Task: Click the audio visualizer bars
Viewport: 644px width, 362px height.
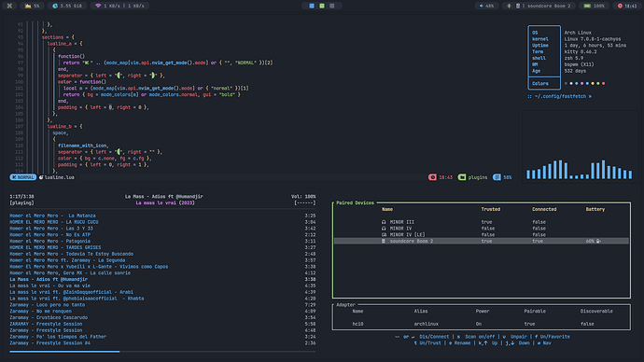Action: 579,169
